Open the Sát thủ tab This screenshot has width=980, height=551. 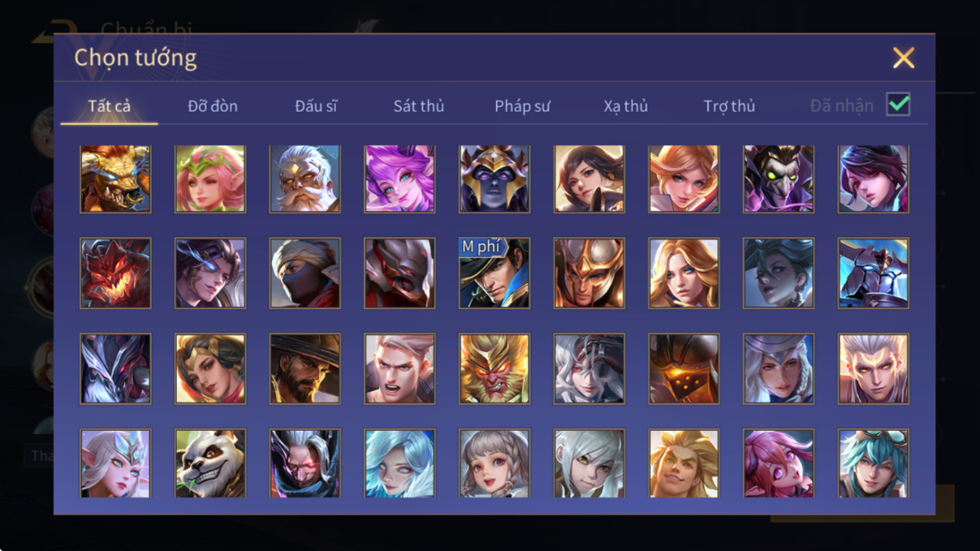(419, 106)
